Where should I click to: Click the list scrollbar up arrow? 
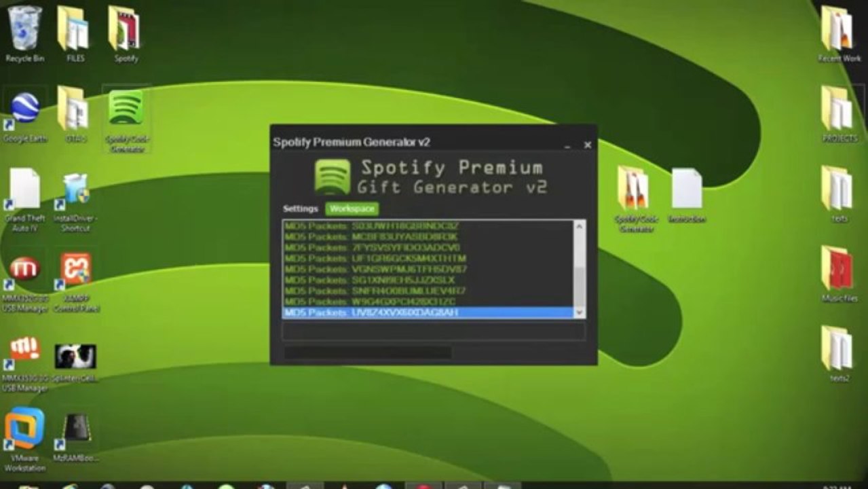click(x=579, y=226)
